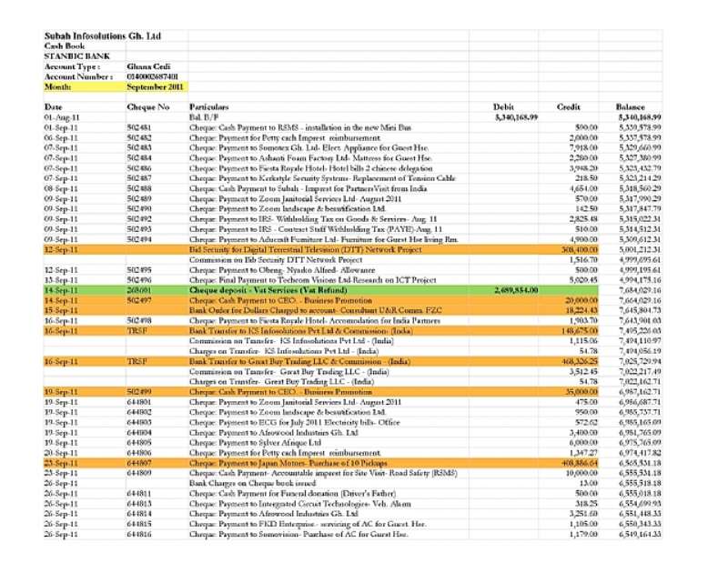The width and height of the screenshot is (728, 563).
Task: Select the IRS Contract Staff PAYE entry
Action: 316,229
